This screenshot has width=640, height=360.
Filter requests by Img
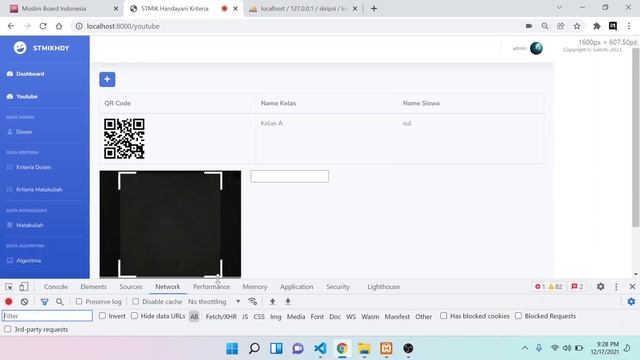click(x=276, y=316)
